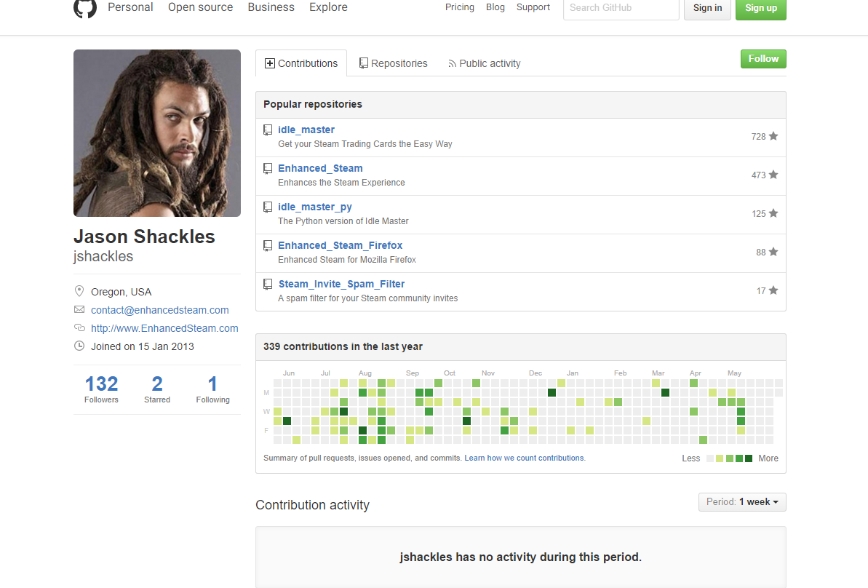868x588 pixels.
Task: Follow jshackles with the Follow button
Action: (763, 59)
